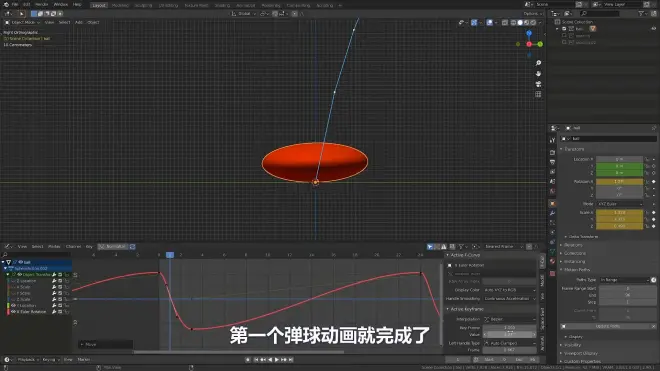The image size is (660, 371).
Task: Toggle keyframe diamond for Rotation X
Action: [654, 181]
